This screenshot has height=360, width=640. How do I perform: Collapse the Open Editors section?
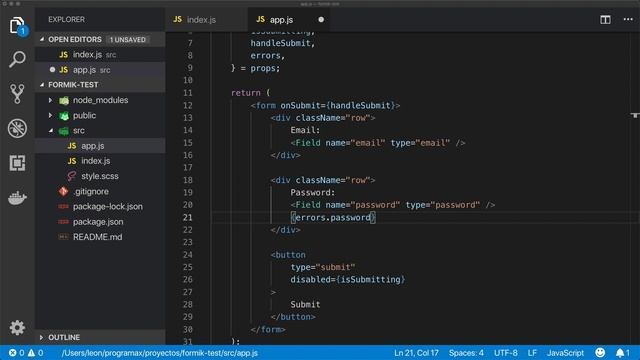click(x=42, y=39)
